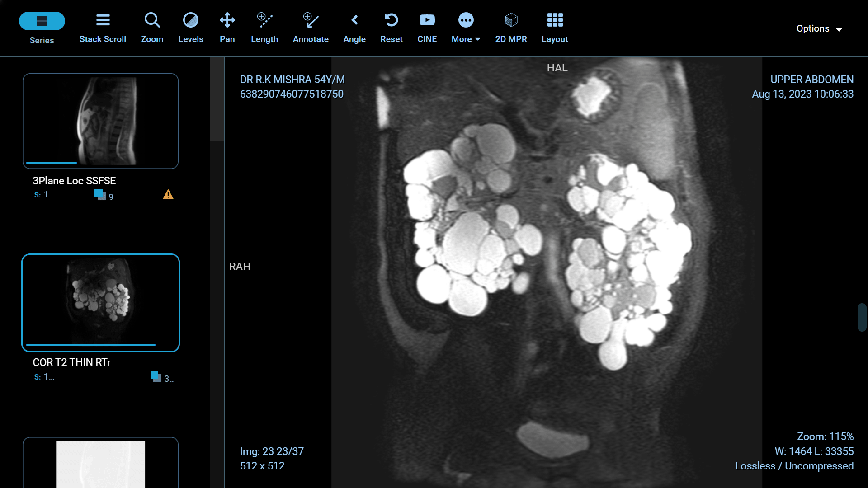Select the Length measurement tool
The width and height of the screenshot is (868, 488).
coord(264,27)
